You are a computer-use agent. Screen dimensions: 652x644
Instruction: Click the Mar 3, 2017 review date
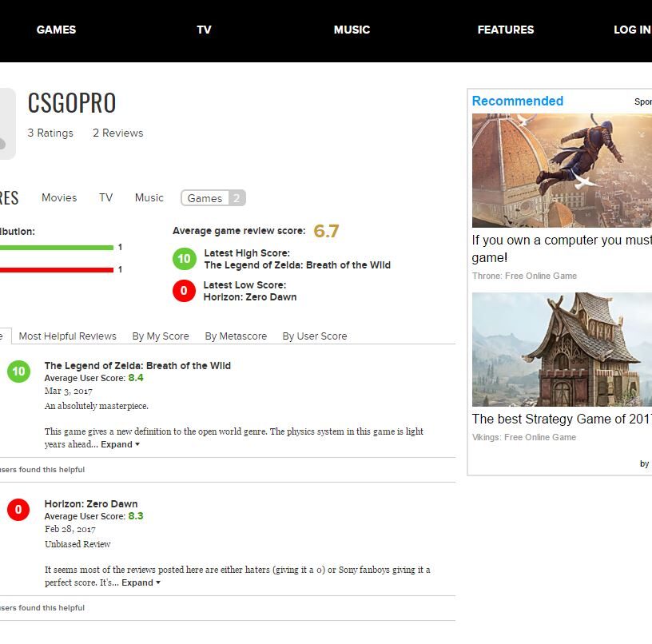click(69, 392)
